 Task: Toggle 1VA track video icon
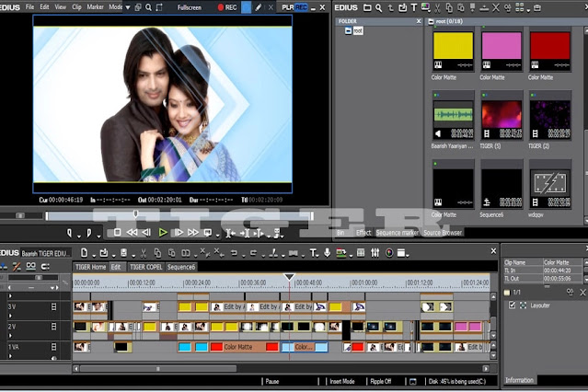[x=53, y=347]
